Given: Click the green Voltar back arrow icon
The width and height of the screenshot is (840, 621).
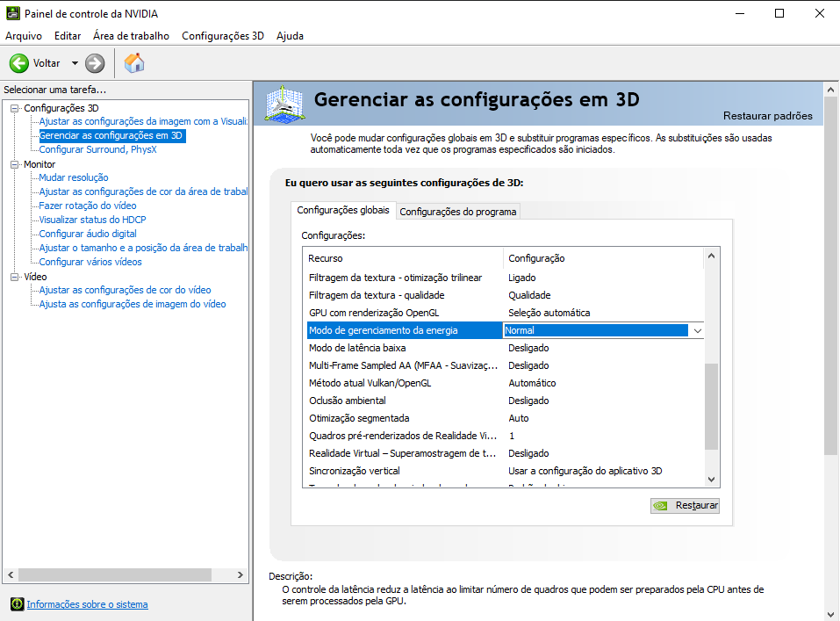Looking at the screenshot, I should [x=18, y=63].
